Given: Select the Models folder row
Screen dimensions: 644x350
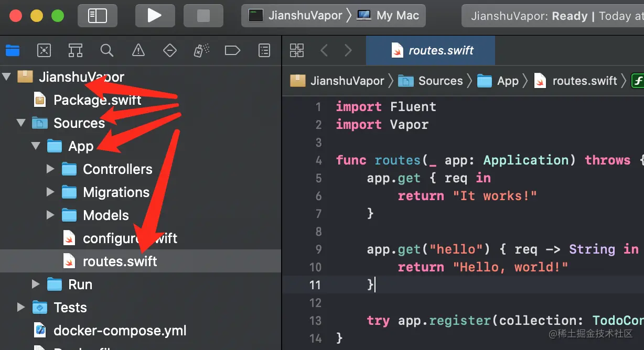Looking at the screenshot, I should point(141,215).
